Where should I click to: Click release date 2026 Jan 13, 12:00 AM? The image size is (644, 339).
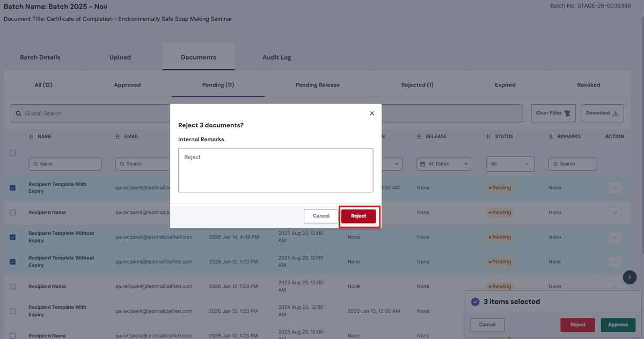pos(374,311)
